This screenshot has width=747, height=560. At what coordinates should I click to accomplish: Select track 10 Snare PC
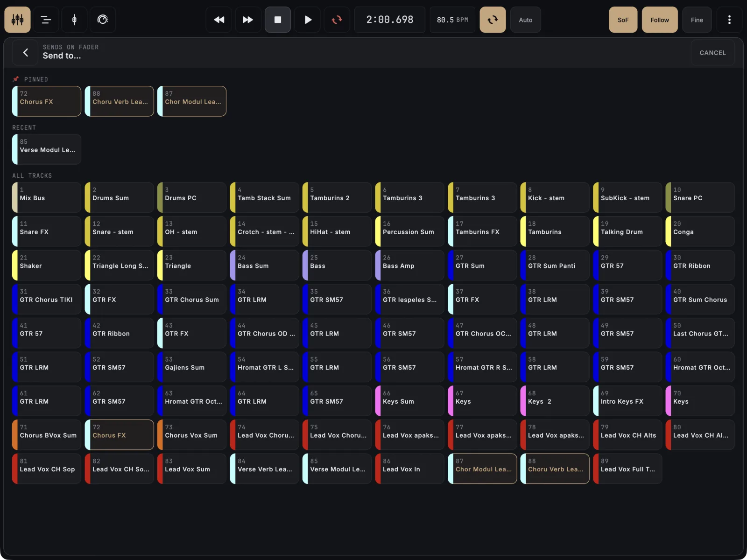point(700,197)
